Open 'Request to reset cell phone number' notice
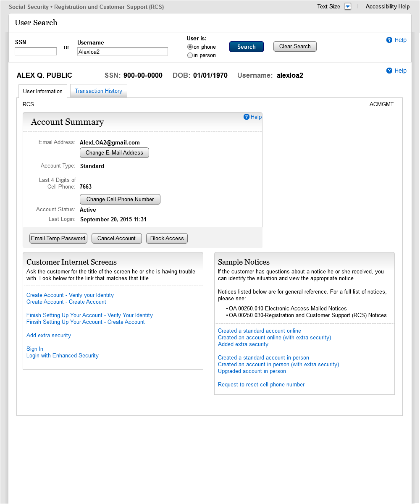Screen dimensions: 420x504 pos(261,384)
